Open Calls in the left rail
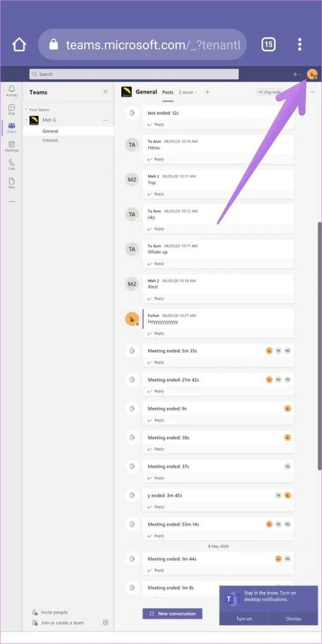Viewport: 322px width, 644px height. pyautogui.click(x=11, y=165)
